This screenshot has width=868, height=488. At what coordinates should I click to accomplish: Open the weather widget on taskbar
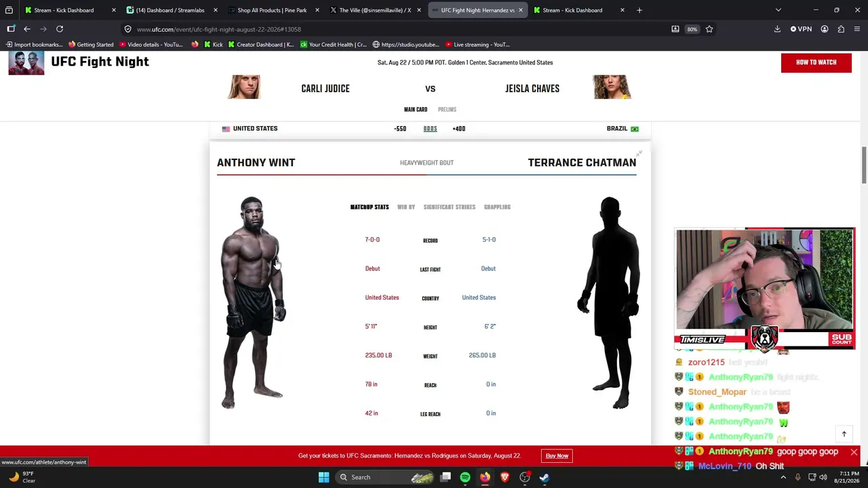tap(21, 477)
